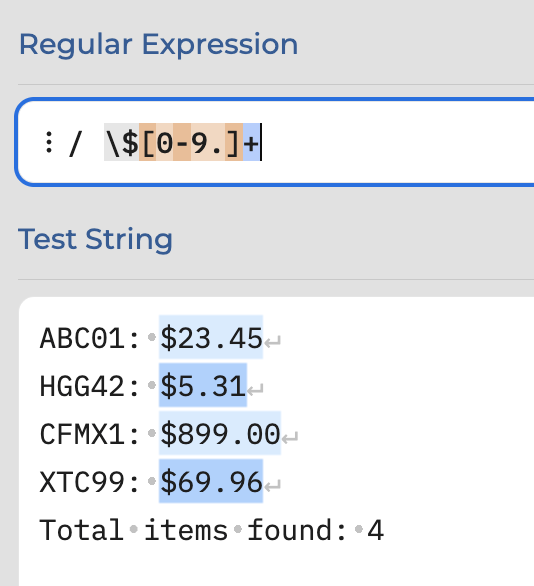Click the highlighted match $23.45

coord(211,337)
